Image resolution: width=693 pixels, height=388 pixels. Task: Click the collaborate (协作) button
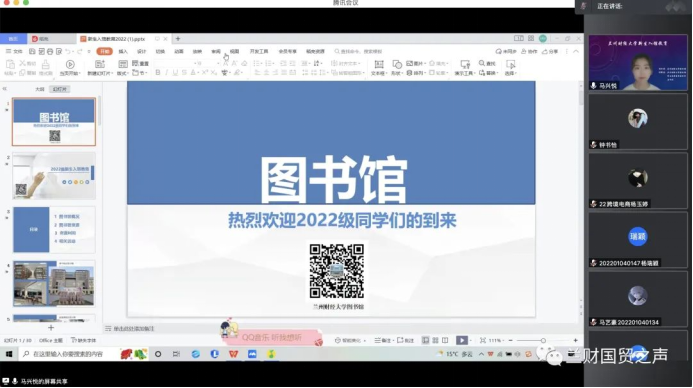pos(529,52)
